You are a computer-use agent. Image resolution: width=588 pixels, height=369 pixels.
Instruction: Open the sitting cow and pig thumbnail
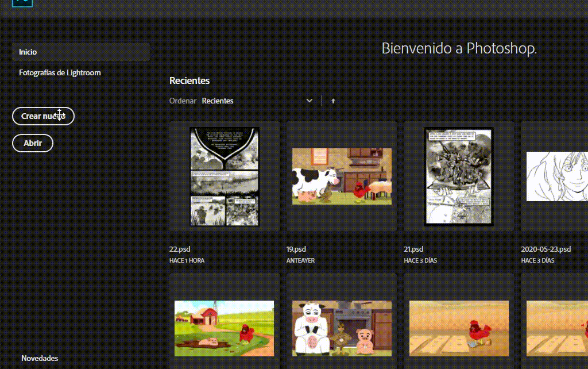click(x=342, y=328)
